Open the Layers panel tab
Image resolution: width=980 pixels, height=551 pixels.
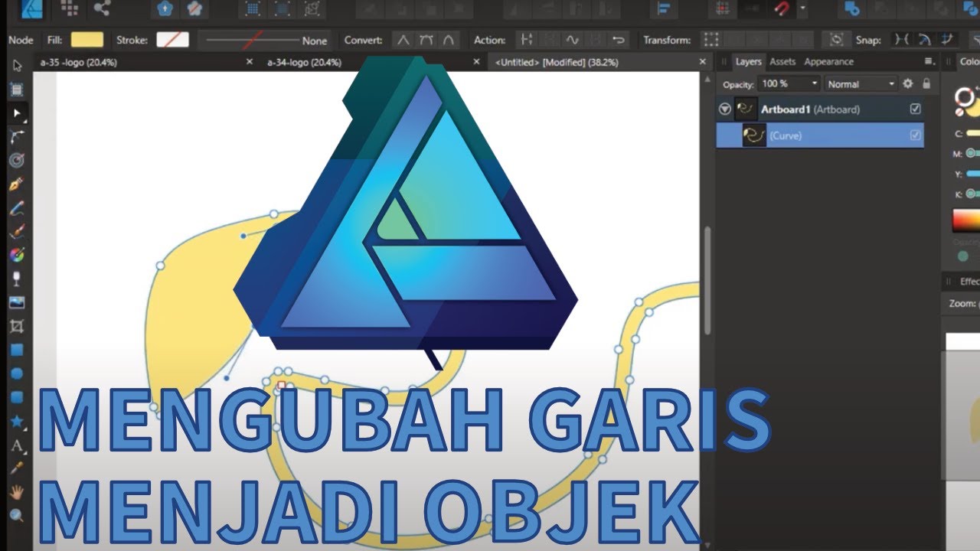pyautogui.click(x=748, y=62)
